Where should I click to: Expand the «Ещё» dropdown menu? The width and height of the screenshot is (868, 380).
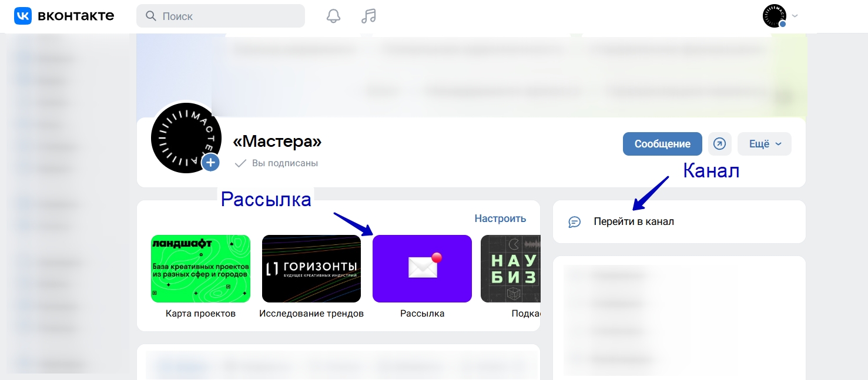click(x=764, y=144)
